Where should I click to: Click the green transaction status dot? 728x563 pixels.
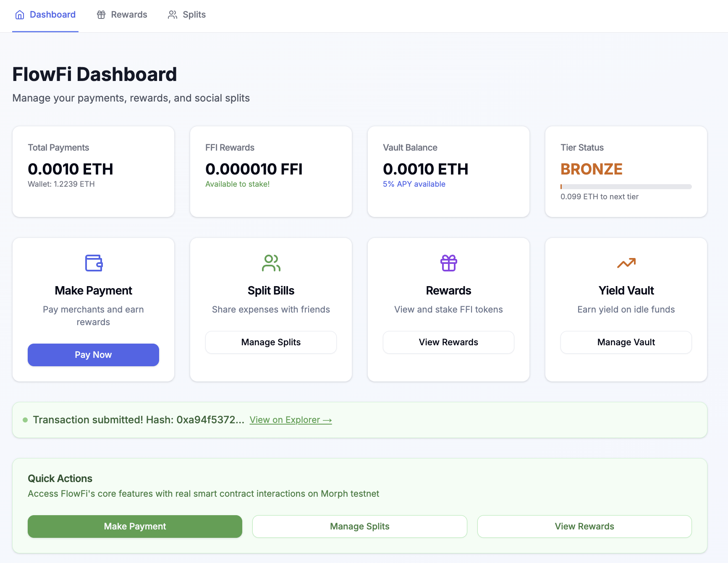[25, 420]
